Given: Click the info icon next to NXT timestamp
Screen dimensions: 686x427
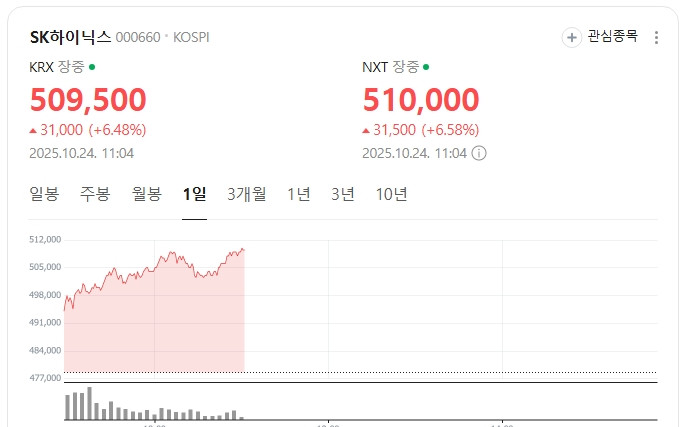Looking at the screenshot, I should pos(479,153).
